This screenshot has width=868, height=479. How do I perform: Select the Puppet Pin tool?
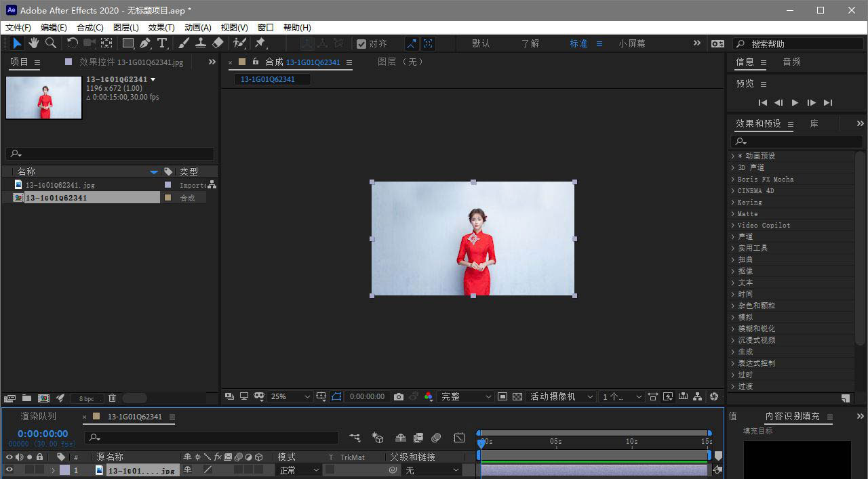[x=260, y=43]
